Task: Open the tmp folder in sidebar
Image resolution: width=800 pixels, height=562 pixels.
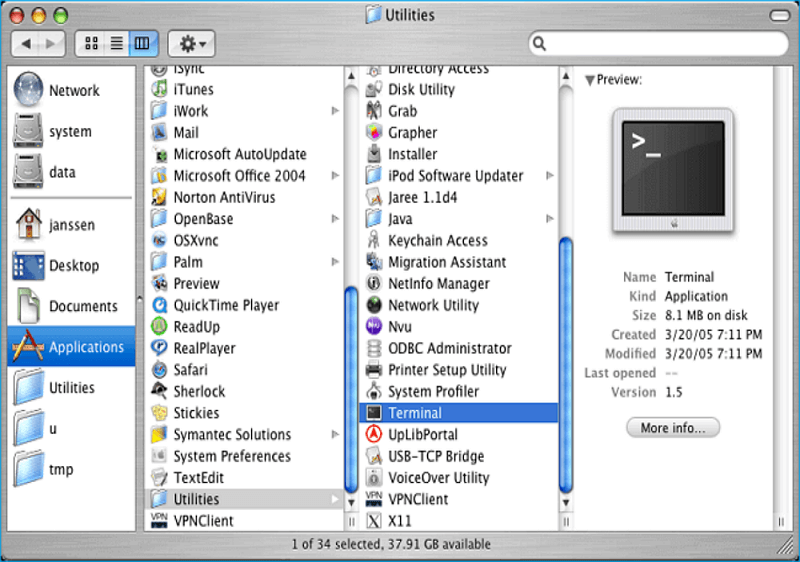Action: [28, 469]
